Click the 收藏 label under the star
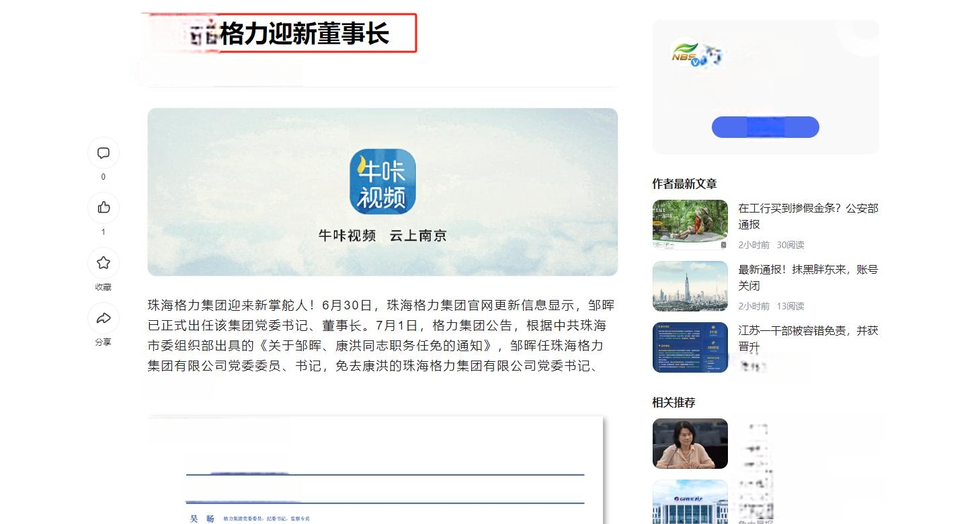Image resolution: width=980 pixels, height=524 pixels. coord(104,287)
